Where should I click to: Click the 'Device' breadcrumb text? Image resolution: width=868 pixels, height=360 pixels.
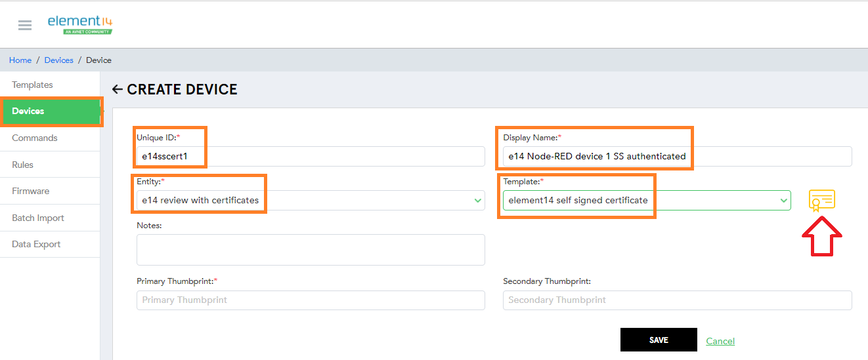point(98,60)
